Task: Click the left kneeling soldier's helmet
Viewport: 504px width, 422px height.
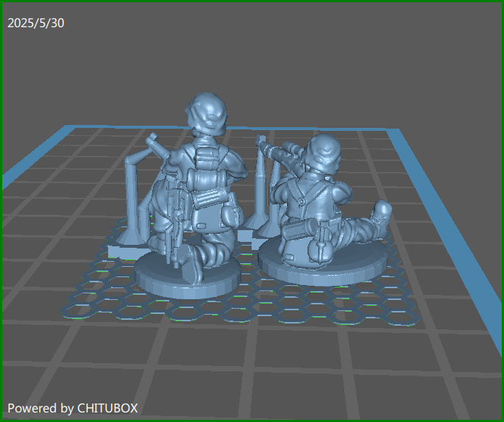Action: (x=207, y=112)
